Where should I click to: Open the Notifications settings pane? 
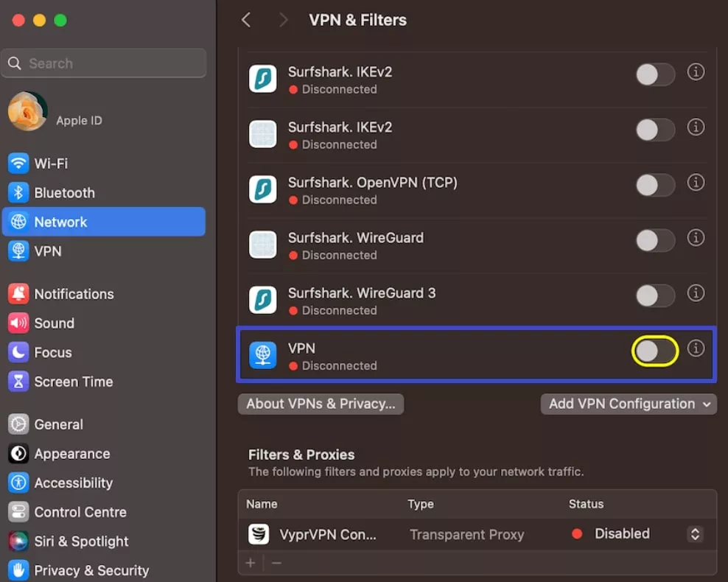(74, 294)
